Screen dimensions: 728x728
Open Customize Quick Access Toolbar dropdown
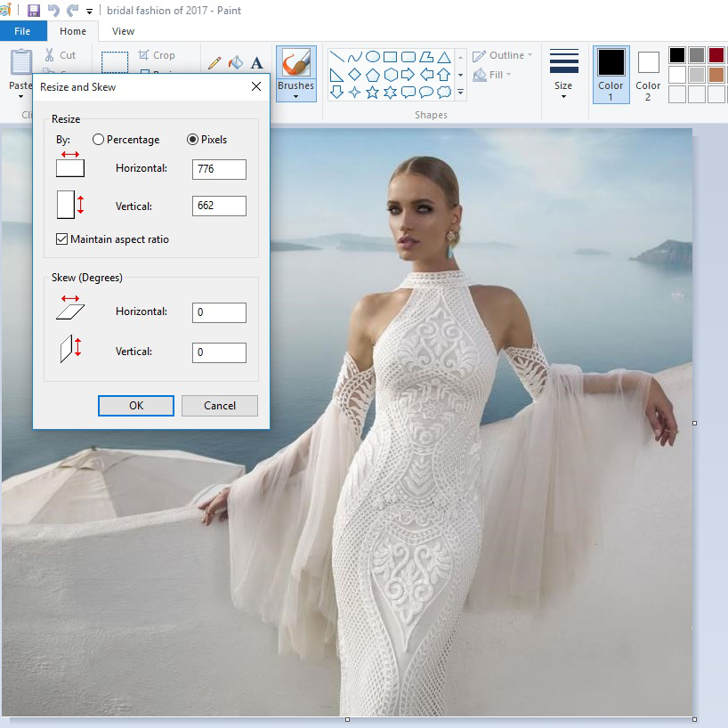tap(89, 12)
